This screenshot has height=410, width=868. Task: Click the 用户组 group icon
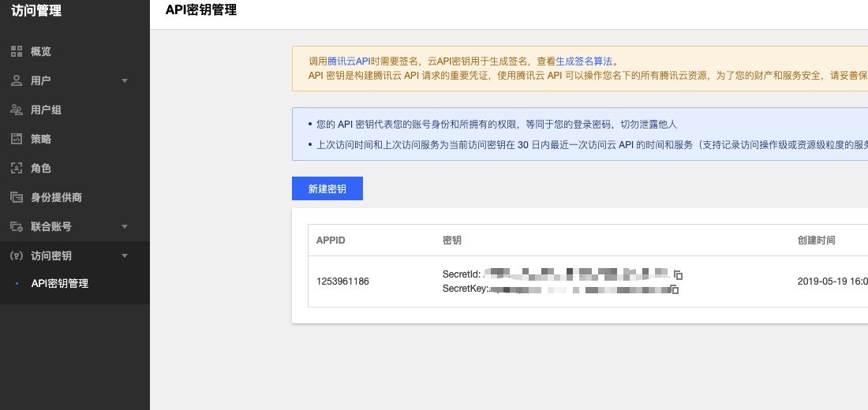click(x=17, y=110)
